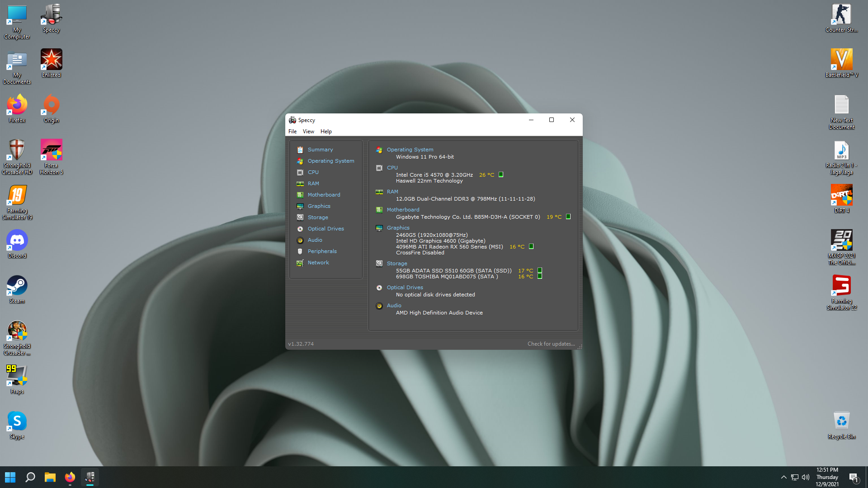868x488 pixels.
Task: Open the Network section from sidebar
Action: pyautogui.click(x=318, y=263)
